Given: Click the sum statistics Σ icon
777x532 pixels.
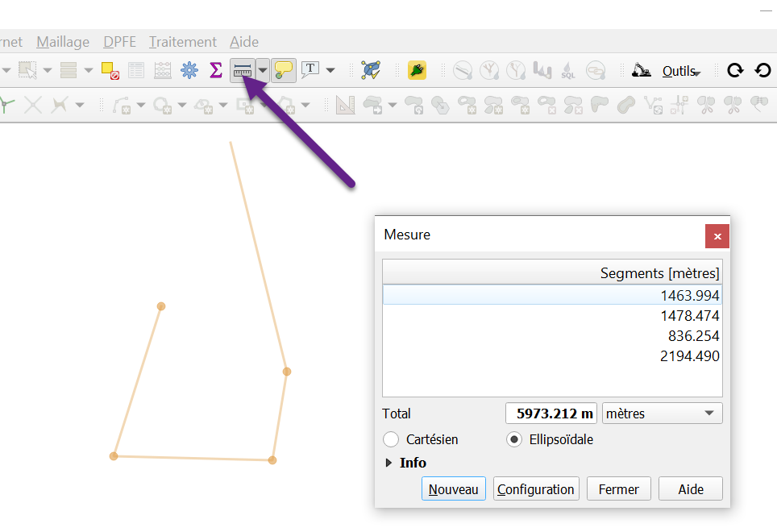Looking at the screenshot, I should [x=215, y=70].
